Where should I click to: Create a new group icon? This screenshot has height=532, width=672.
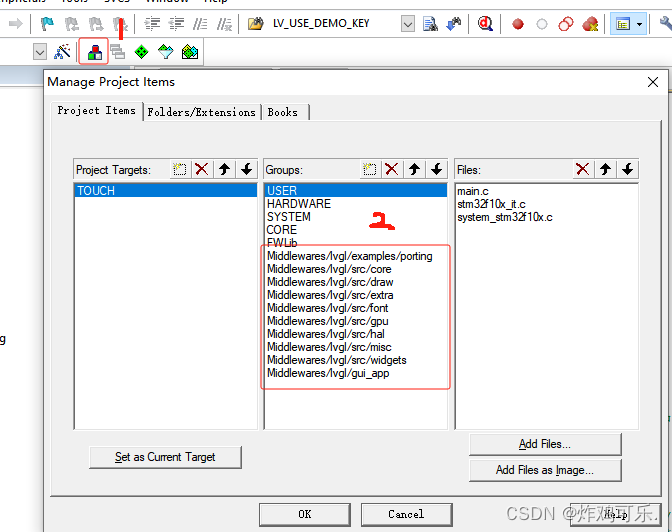[369, 169]
